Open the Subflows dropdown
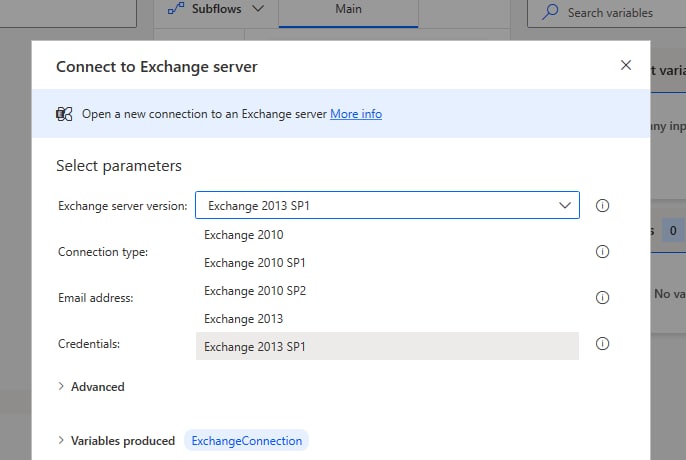Image resolution: width=686 pixels, height=460 pixels. pyautogui.click(x=216, y=9)
